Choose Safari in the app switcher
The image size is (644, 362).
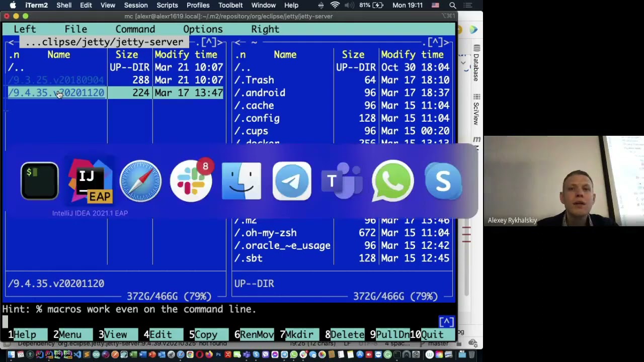(x=140, y=181)
